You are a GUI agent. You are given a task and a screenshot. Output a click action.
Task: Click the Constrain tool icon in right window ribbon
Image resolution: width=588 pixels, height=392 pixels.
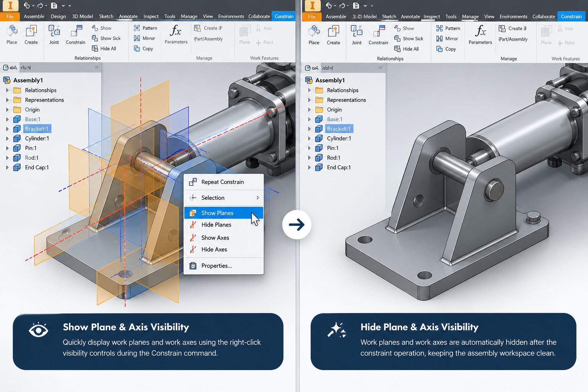coord(379,31)
